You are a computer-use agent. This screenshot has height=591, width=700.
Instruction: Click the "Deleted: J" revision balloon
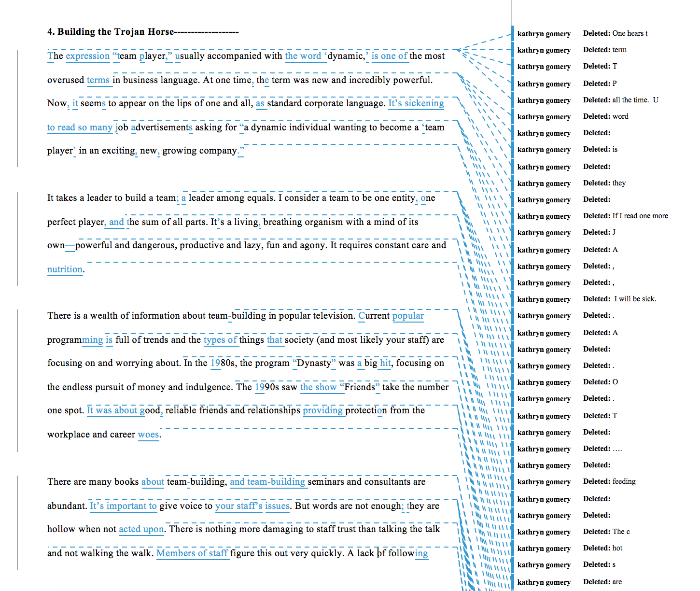[600, 232]
